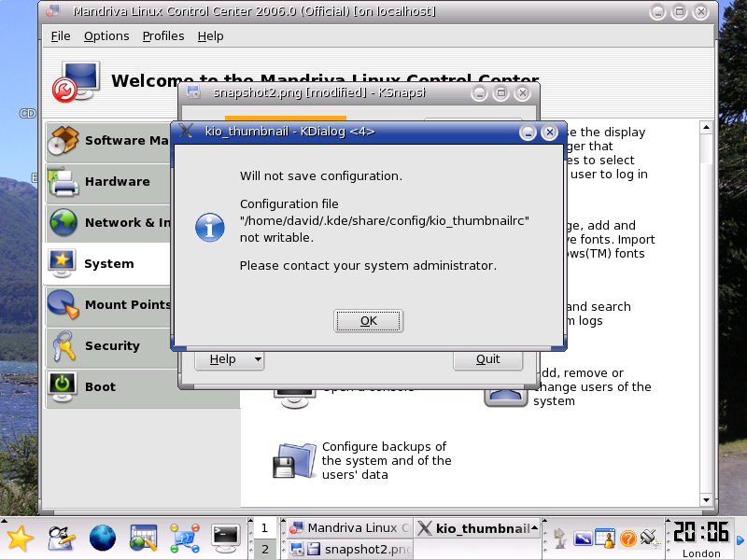Viewport: 747px width, 560px height.
Task: Select the Software Management category
Action: pos(108,141)
